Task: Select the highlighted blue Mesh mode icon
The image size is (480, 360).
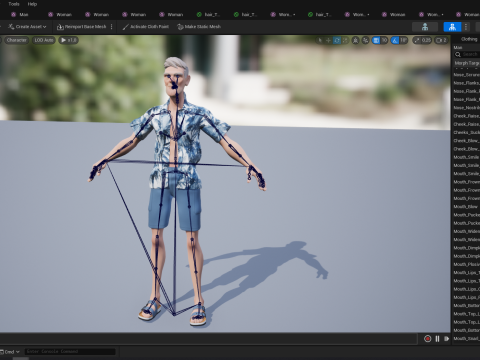Action: pyautogui.click(x=452, y=27)
